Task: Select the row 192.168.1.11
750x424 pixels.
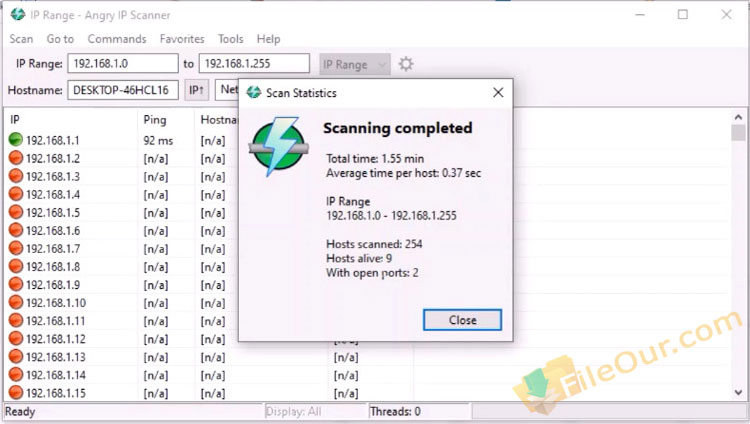Action: click(122, 321)
